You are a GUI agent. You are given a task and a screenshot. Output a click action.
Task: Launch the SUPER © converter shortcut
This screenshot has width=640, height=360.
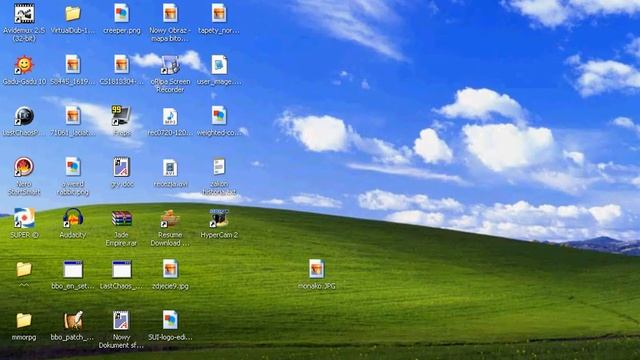click(24, 218)
